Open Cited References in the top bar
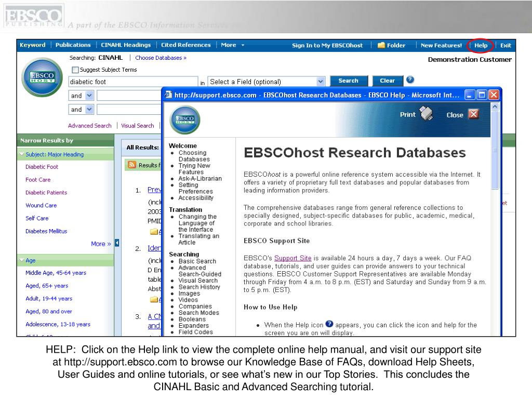This screenshot has width=532, height=399. click(x=186, y=45)
